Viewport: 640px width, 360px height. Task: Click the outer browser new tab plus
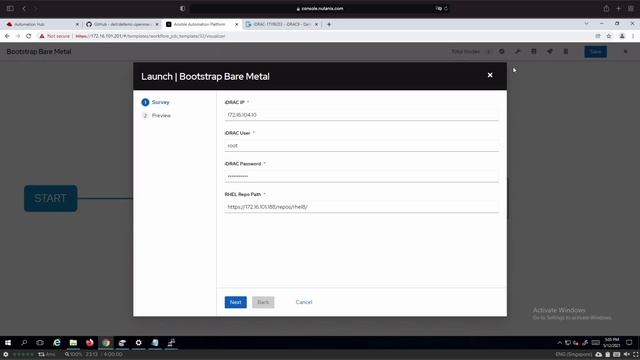[x=618, y=8]
